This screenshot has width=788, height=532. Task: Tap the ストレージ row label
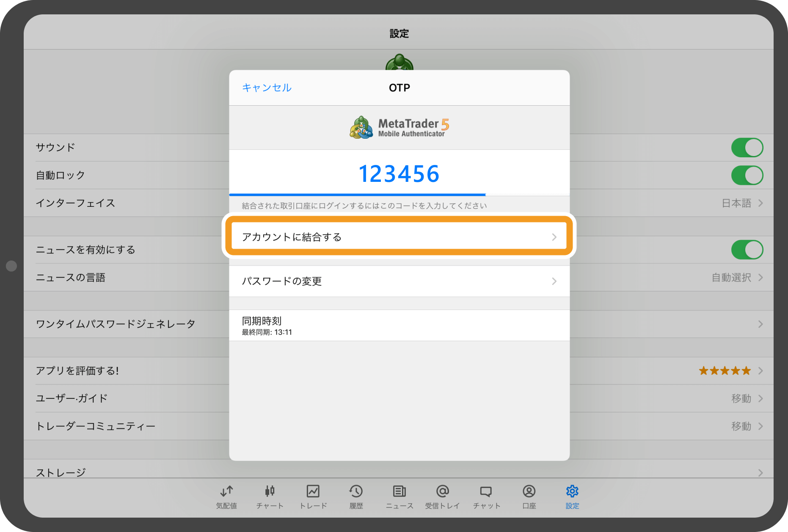pyautogui.click(x=61, y=472)
